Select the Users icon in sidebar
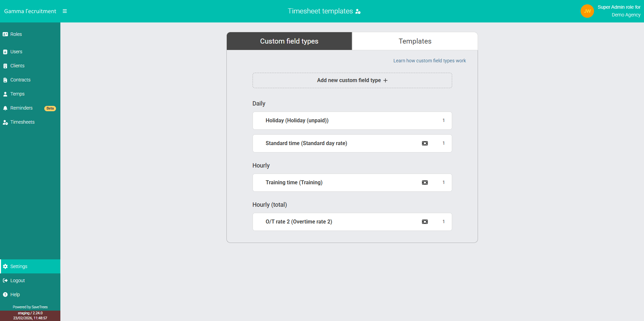 pyautogui.click(x=5, y=52)
